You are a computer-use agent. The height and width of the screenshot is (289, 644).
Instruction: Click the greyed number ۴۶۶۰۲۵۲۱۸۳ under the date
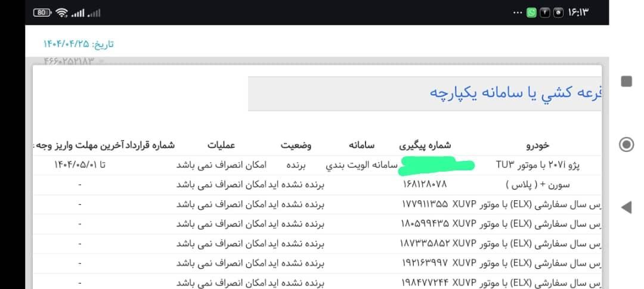(x=69, y=61)
